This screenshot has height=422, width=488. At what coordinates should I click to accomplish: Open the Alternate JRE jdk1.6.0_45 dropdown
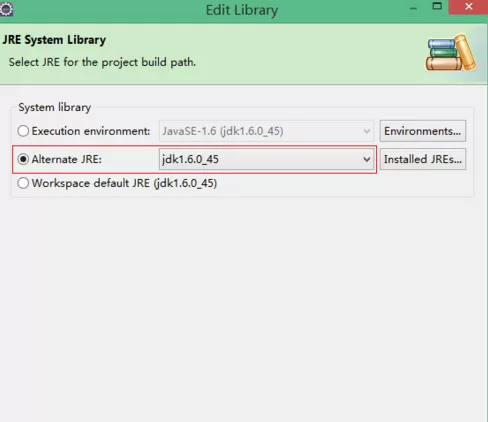pos(266,159)
